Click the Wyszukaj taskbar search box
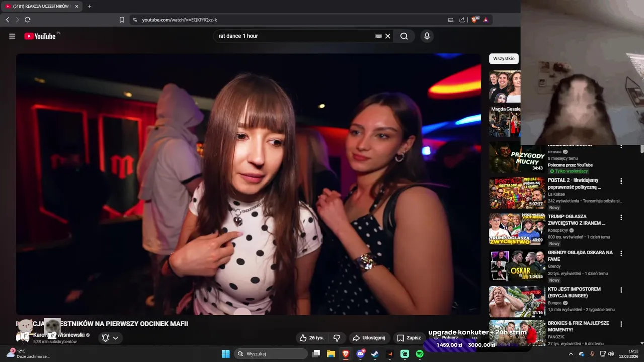 click(x=272, y=354)
